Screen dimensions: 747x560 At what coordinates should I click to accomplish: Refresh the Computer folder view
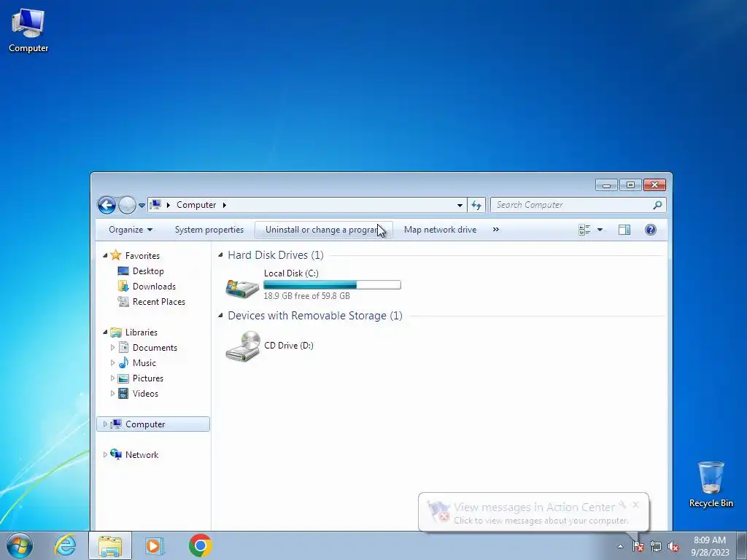[476, 205]
